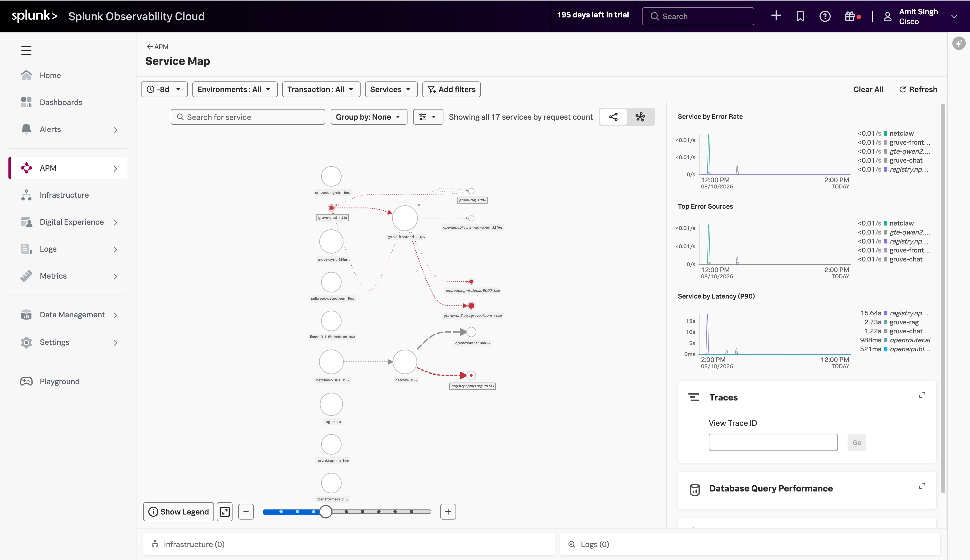Select the transformers service node
The height and width of the screenshot is (560, 970).
(331, 483)
